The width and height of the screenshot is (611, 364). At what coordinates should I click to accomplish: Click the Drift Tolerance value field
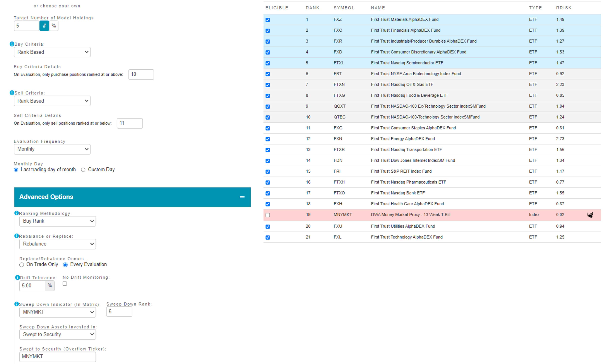[32, 285]
